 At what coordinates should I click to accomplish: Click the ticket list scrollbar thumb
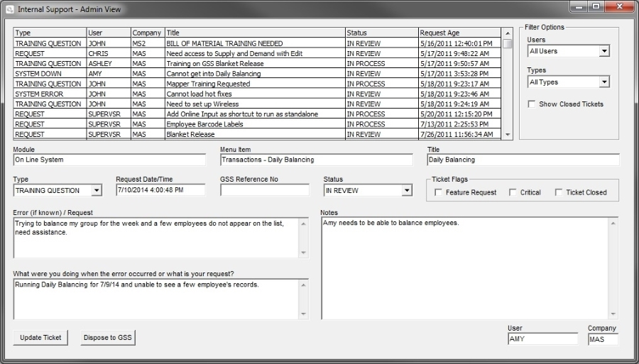point(508,43)
